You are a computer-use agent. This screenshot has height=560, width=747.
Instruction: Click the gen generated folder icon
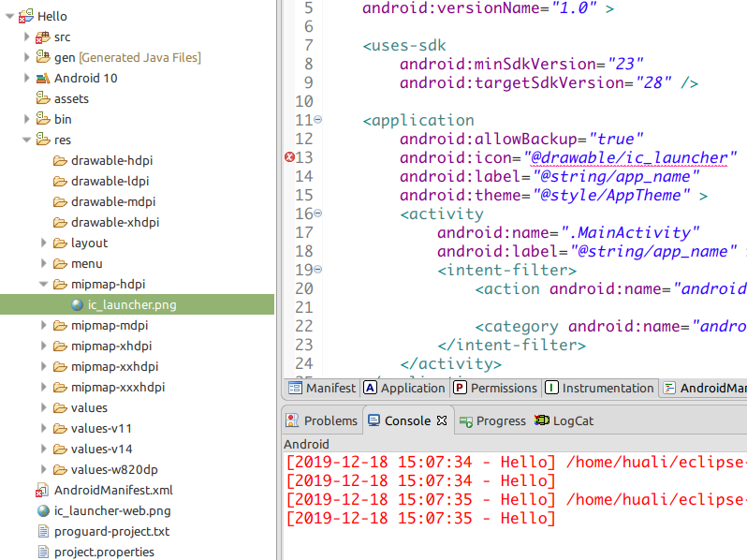43,57
